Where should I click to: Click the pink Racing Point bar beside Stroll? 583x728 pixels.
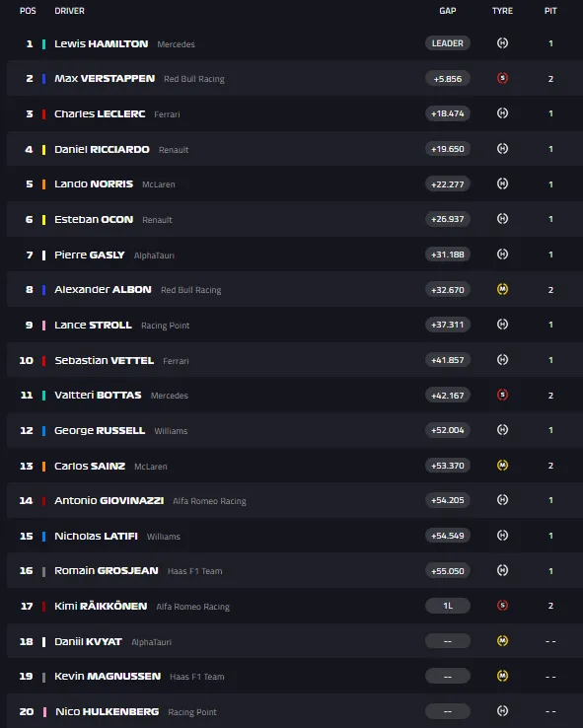(x=43, y=325)
